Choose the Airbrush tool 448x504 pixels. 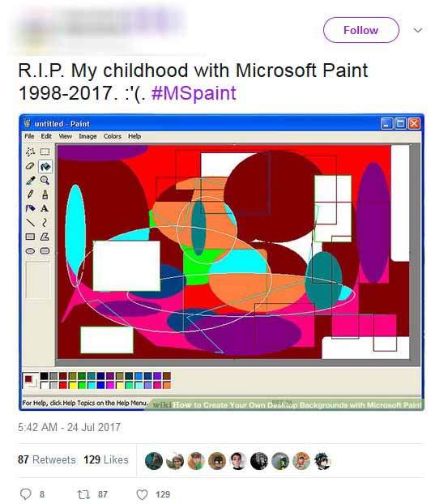click(x=30, y=208)
